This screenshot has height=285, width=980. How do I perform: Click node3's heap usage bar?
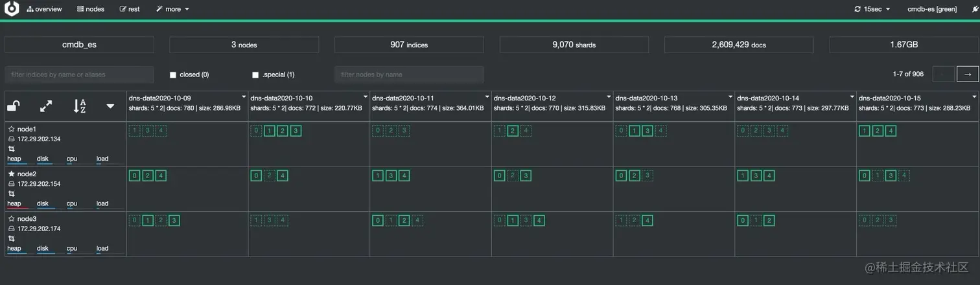[x=17, y=253]
